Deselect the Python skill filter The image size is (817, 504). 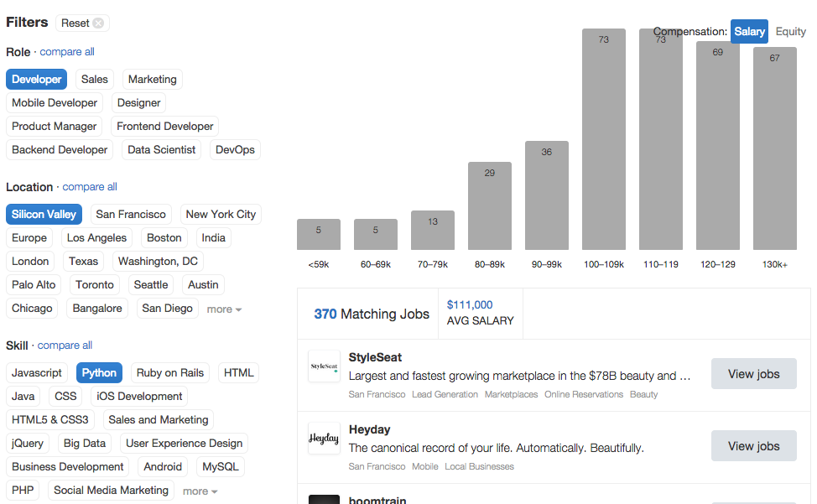point(100,373)
